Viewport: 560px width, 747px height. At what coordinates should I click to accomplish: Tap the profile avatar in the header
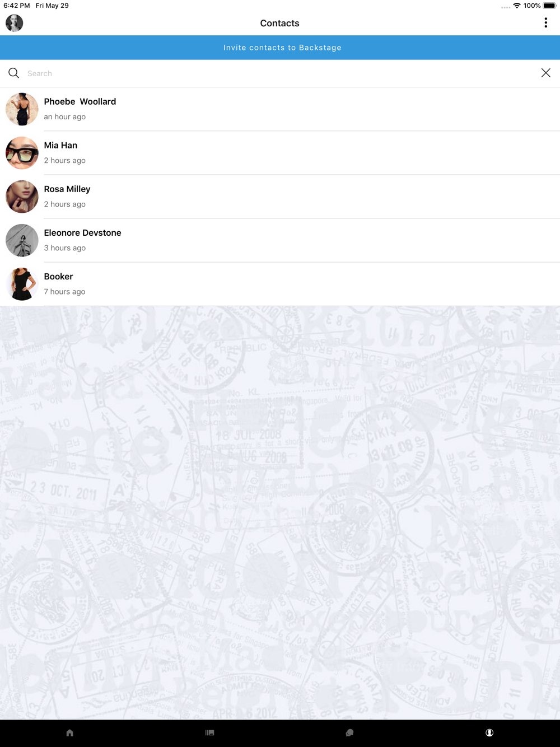pos(15,23)
